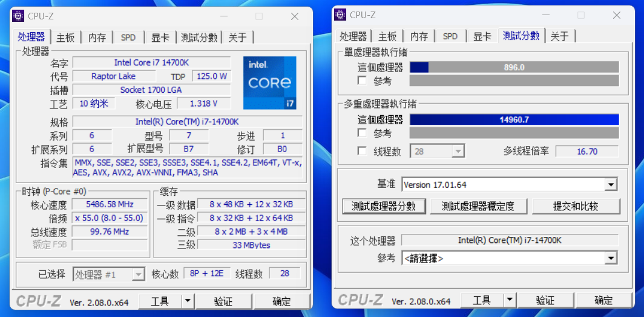Click single-thread score bar 896.0
This screenshot has width=644, height=317.
tap(514, 67)
